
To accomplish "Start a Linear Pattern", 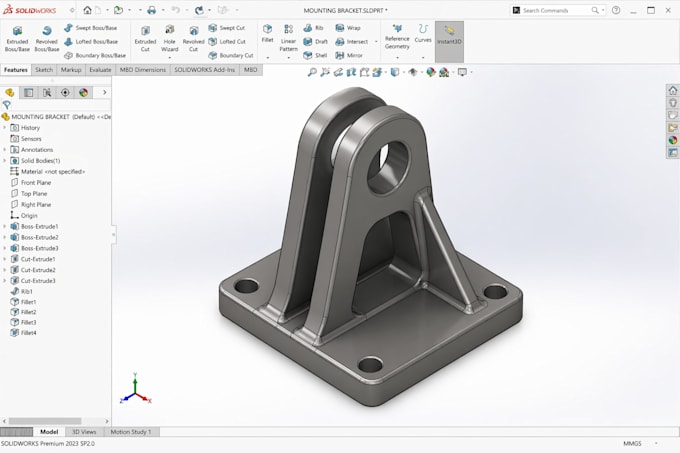I will click(288, 38).
